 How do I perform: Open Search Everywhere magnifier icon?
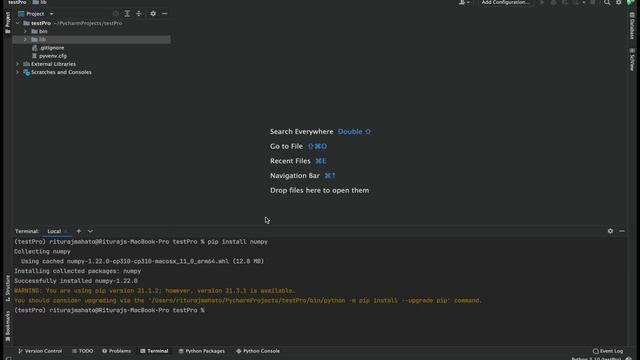coord(607,2)
